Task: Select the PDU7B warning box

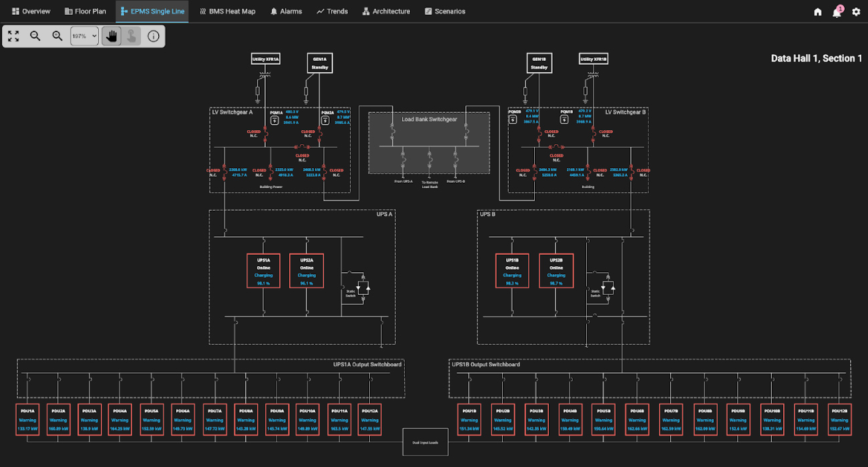Action: (x=671, y=420)
